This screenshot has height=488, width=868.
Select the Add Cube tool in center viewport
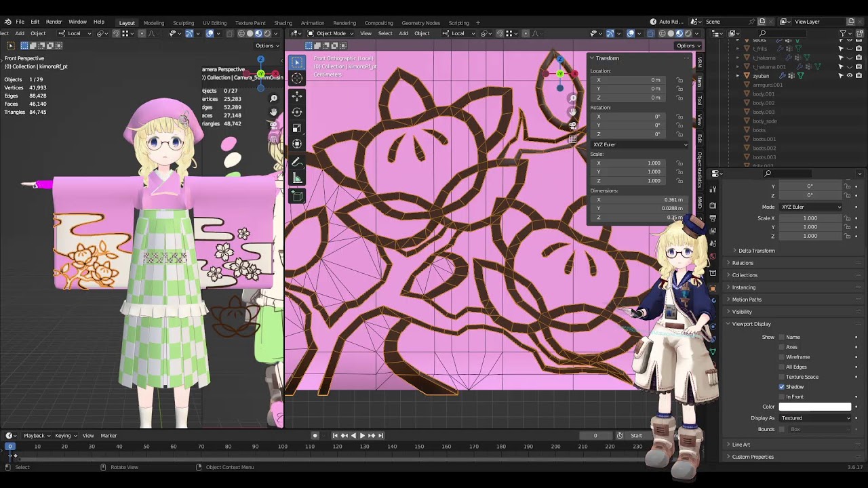297,196
